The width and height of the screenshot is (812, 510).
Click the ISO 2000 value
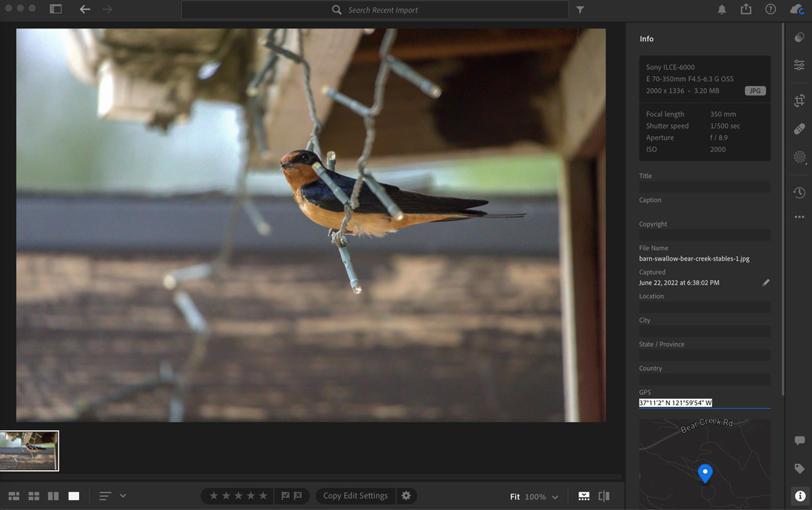point(718,149)
